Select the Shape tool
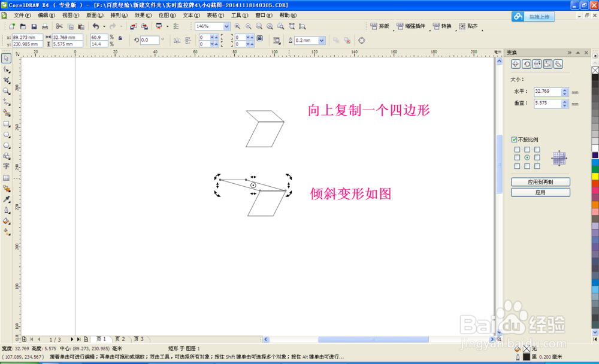 coord(7,69)
